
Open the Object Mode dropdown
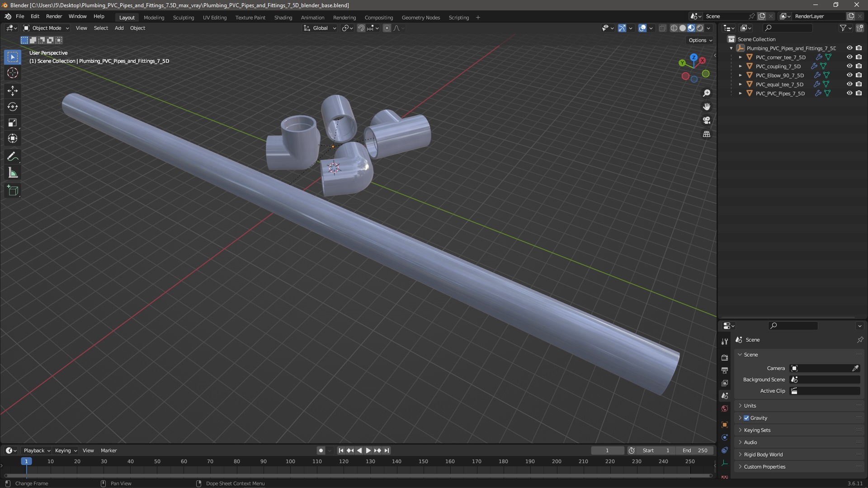[x=46, y=28]
